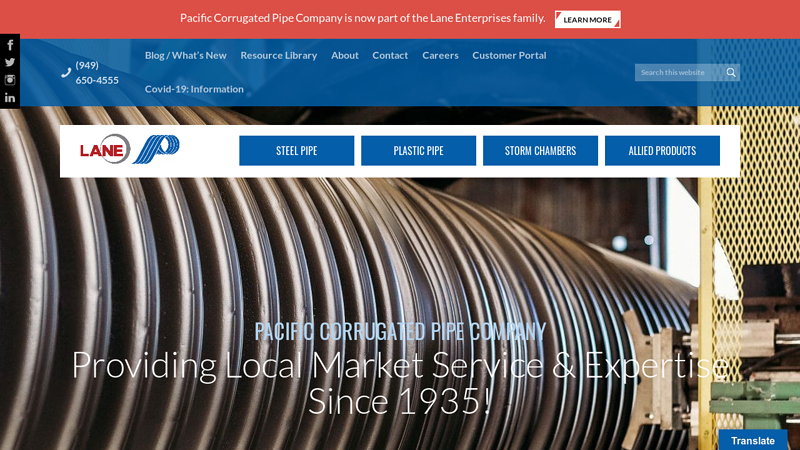Click the Translate button
800x450 pixels.
click(x=753, y=440)
